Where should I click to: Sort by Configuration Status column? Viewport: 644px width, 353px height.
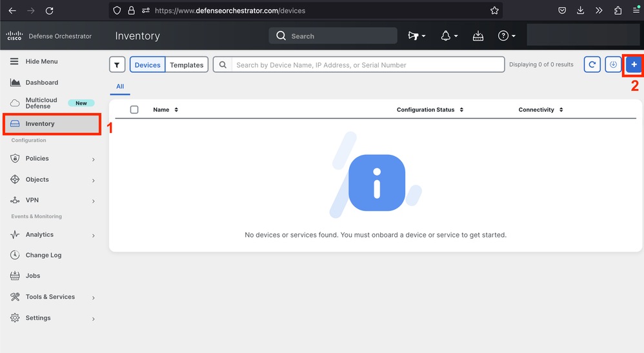pos(430,110)
